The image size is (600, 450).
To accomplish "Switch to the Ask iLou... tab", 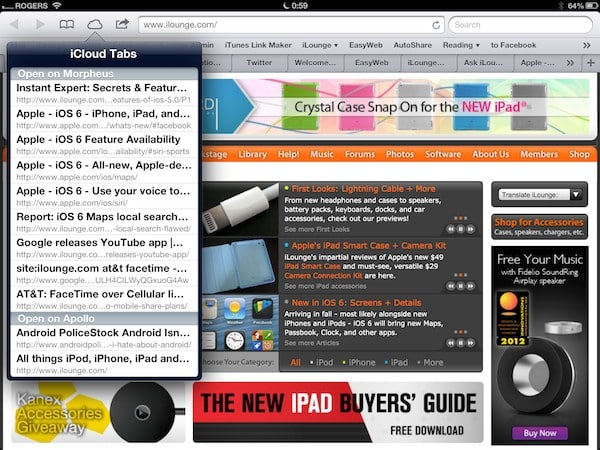I will [x=483, y=62].
